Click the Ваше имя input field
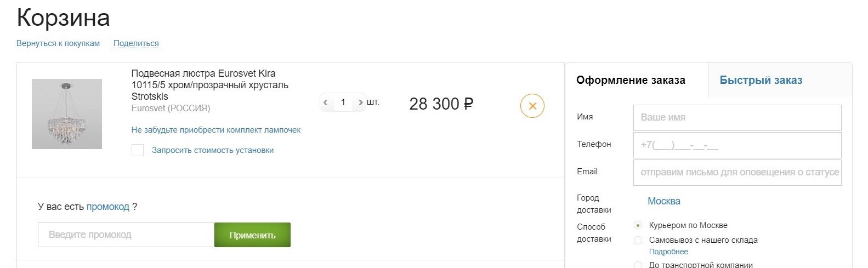 pyautogui.click(x=737, y=117)
